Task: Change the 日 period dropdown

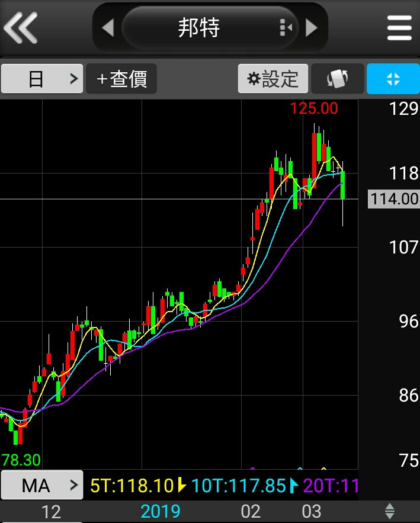Action: point(42,79)
